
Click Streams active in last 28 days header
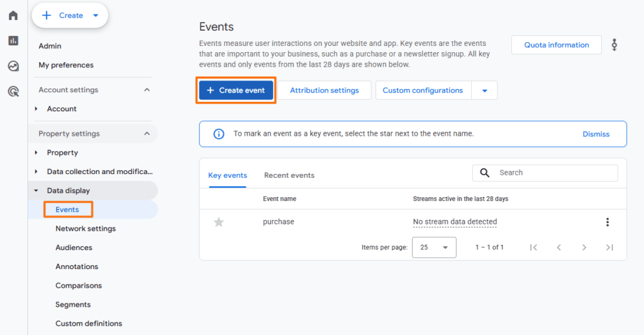click(x=460, y=199)
